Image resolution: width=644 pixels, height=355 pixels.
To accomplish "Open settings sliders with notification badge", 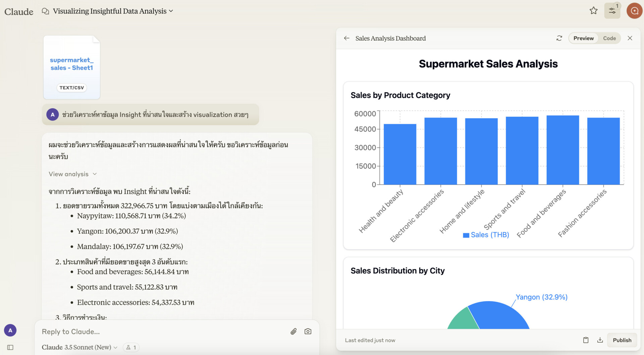I will (612, 10).
